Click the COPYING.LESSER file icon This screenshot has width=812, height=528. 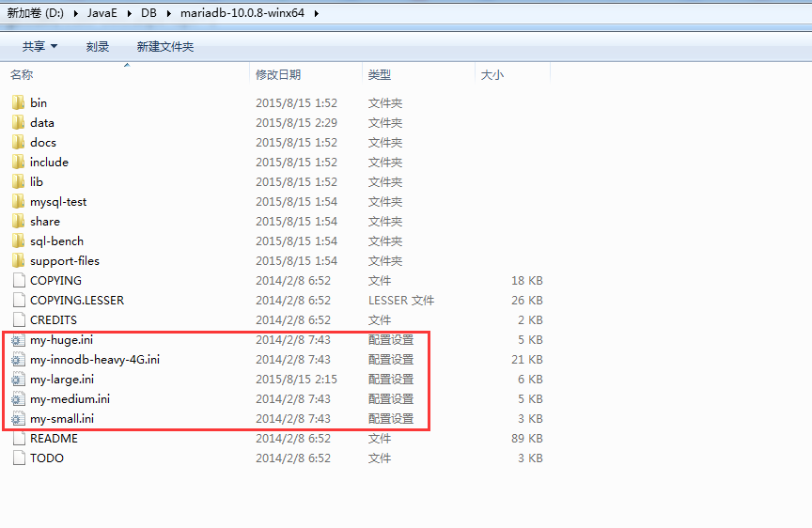click(x=19, y=300)
